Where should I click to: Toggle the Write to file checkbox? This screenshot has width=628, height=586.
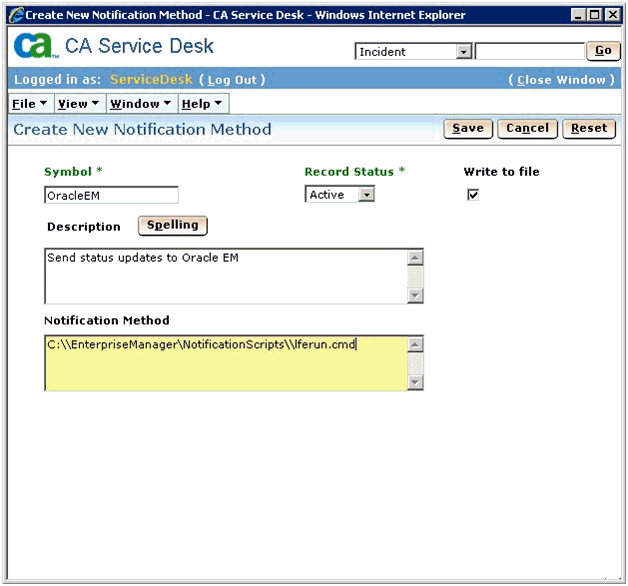(x=473, y=195)
